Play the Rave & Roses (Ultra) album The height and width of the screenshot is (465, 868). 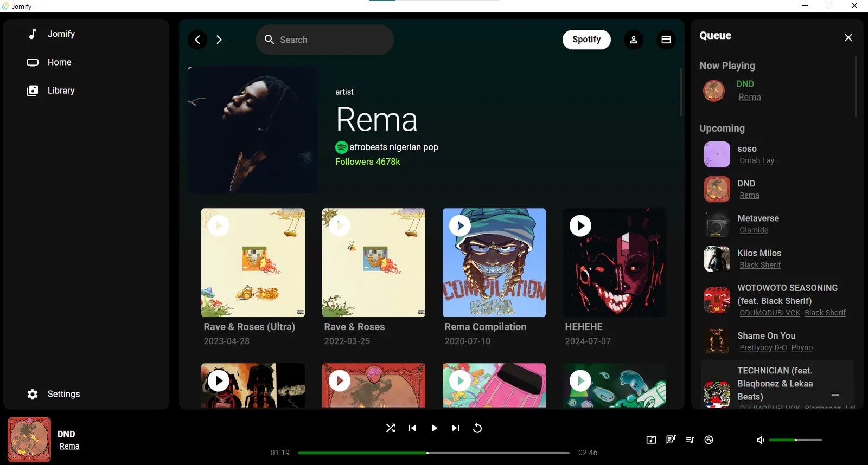(219, 225)
